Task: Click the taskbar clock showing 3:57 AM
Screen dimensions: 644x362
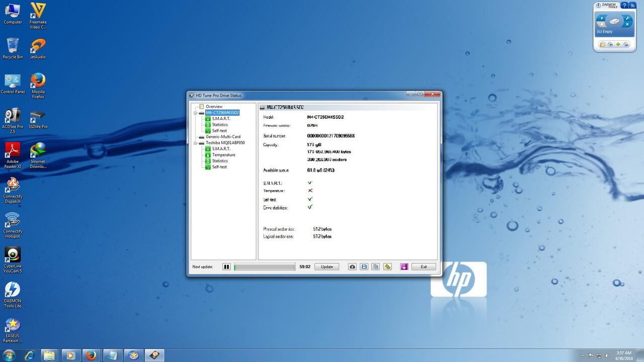Action: click(624, 355)
